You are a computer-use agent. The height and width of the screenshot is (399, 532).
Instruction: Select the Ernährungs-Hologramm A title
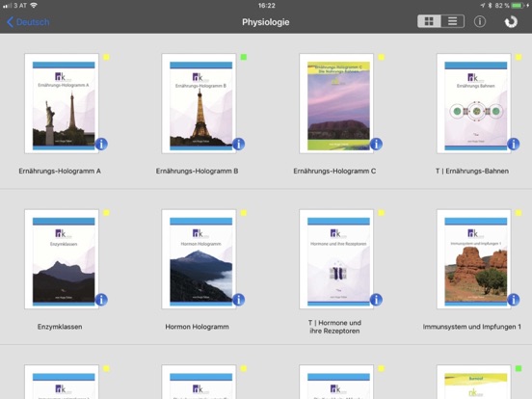point(60,171)
